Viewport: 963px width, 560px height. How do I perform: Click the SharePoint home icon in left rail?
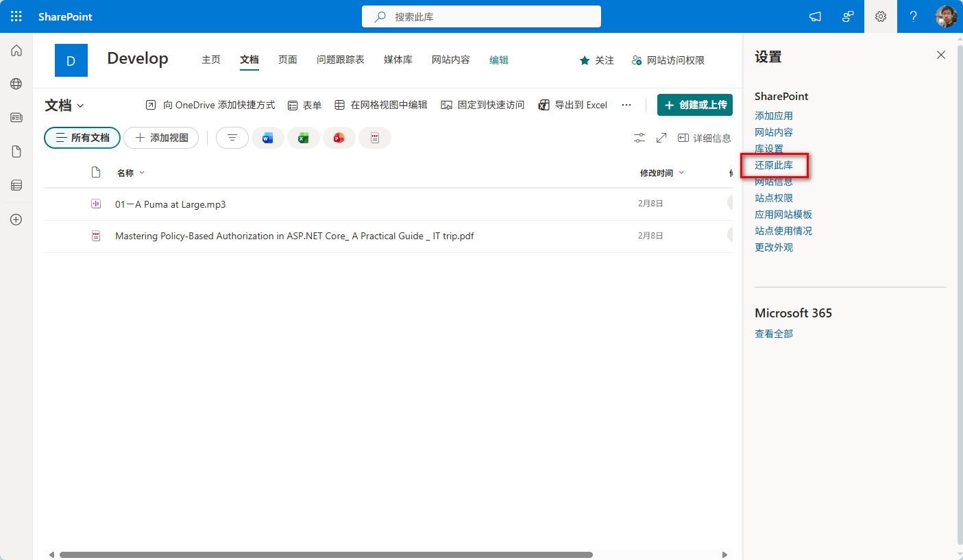[16, 51]
